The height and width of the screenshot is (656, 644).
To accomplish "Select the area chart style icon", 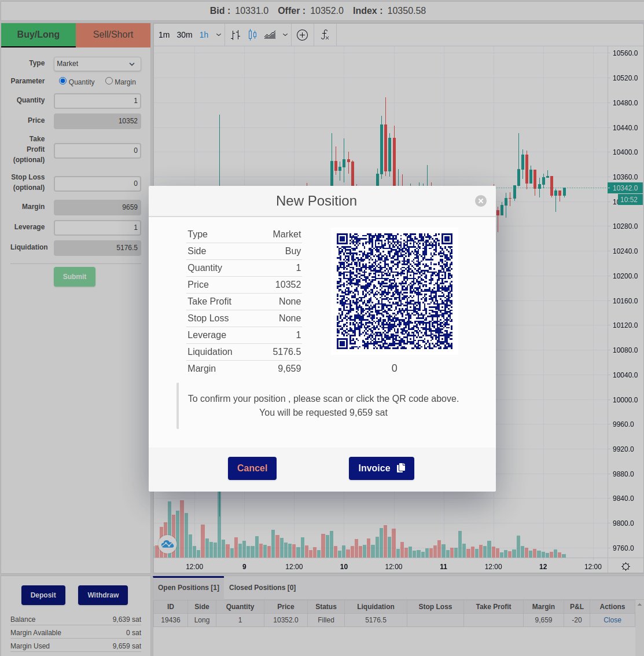I will point(270,35).
